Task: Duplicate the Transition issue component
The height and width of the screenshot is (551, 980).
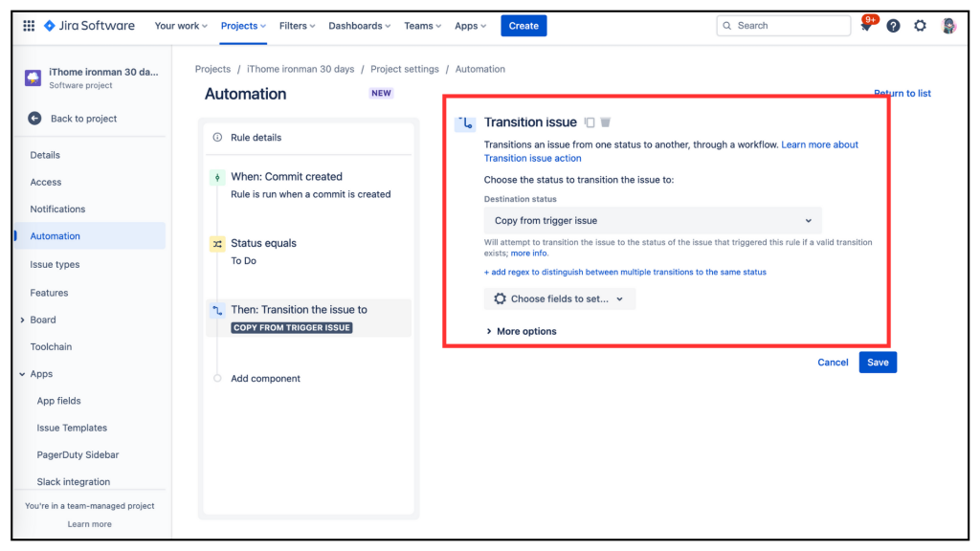Action: (x=590, y=122)
